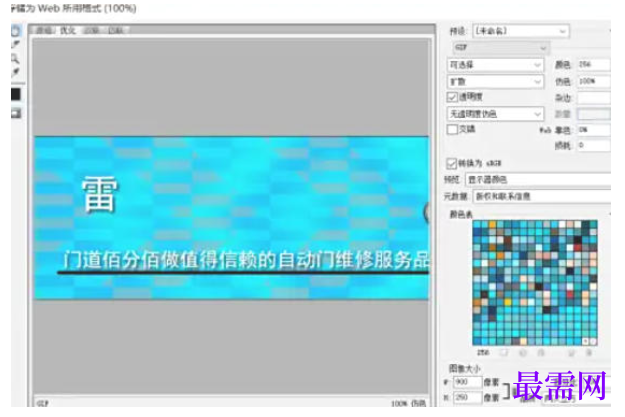Click the 雷 character in preview image
The image size is (625, 417).
pyautogui.click(x=100, y=195)
